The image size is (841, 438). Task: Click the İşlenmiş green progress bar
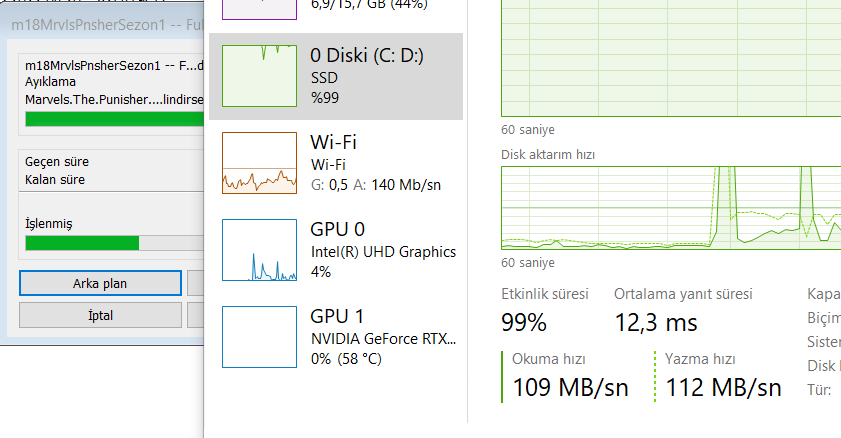click(x=82, y=243)
